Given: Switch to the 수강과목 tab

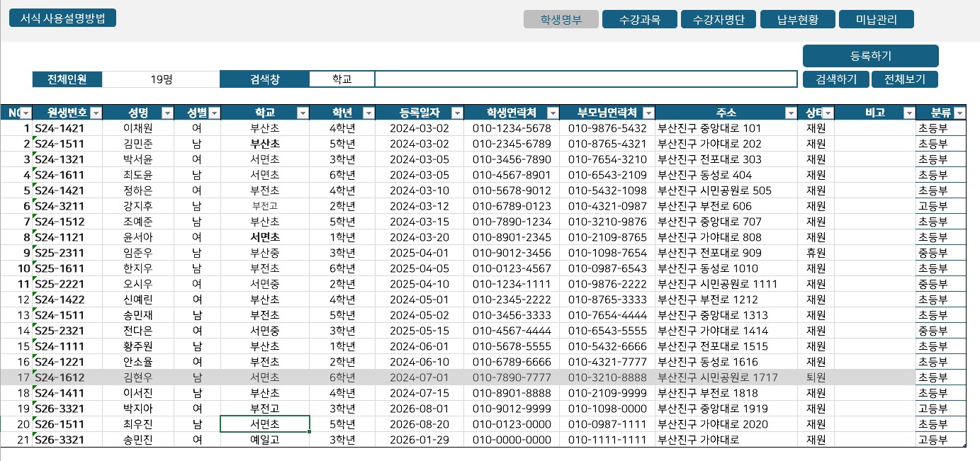Looking at the screenshot, I should [x=639, y=20].
